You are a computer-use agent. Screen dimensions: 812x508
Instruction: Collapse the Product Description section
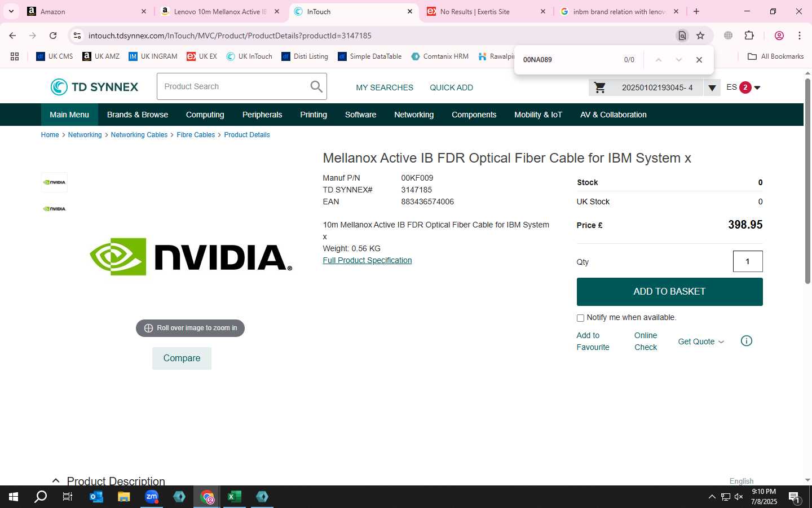[x=56, y=480]
